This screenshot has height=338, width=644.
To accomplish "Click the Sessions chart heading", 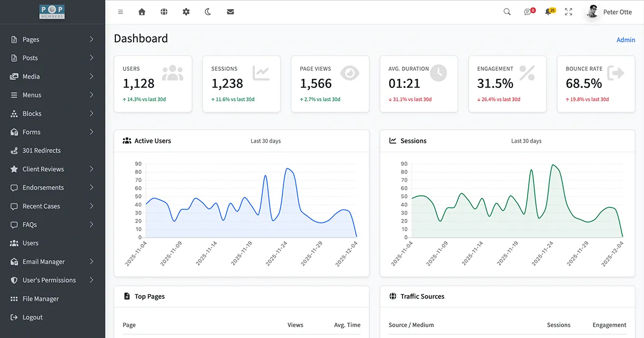I will pos(413,141).
